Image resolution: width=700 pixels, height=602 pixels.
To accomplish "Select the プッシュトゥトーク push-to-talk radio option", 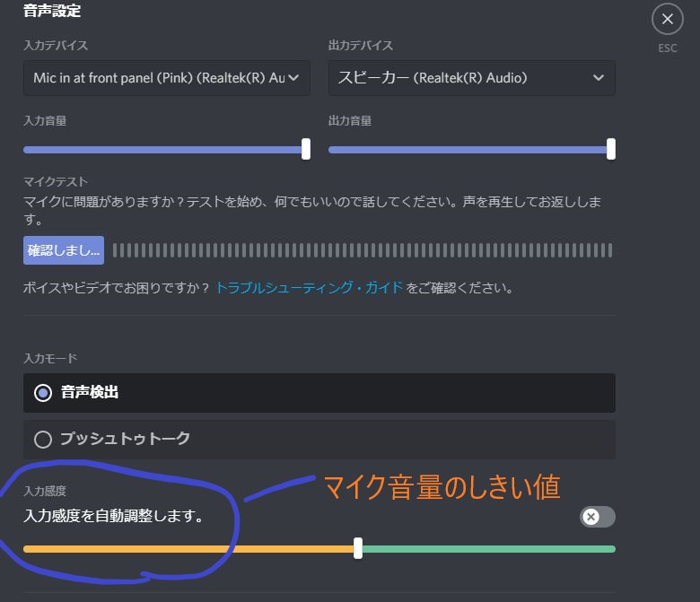I will [319, 439].
